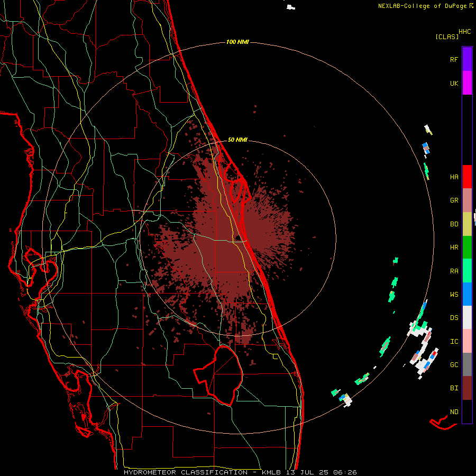This screenshot has width=476, height=476.
Task: Click the "UK" legend label
Action: point(454,83)
